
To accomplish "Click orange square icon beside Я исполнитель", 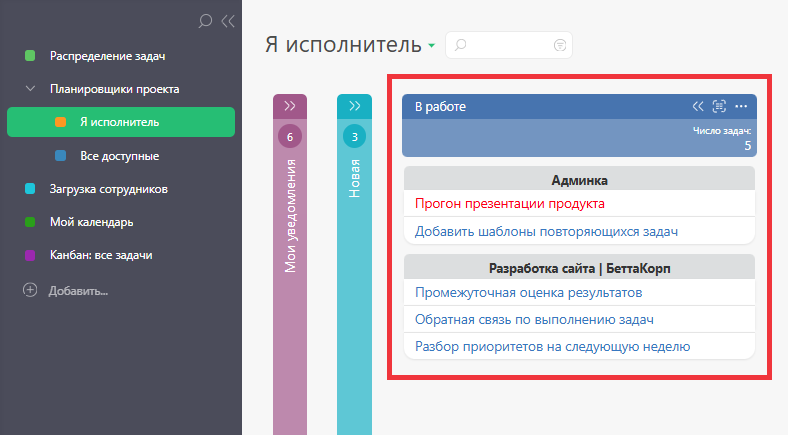I will click(x=60, y=122).
